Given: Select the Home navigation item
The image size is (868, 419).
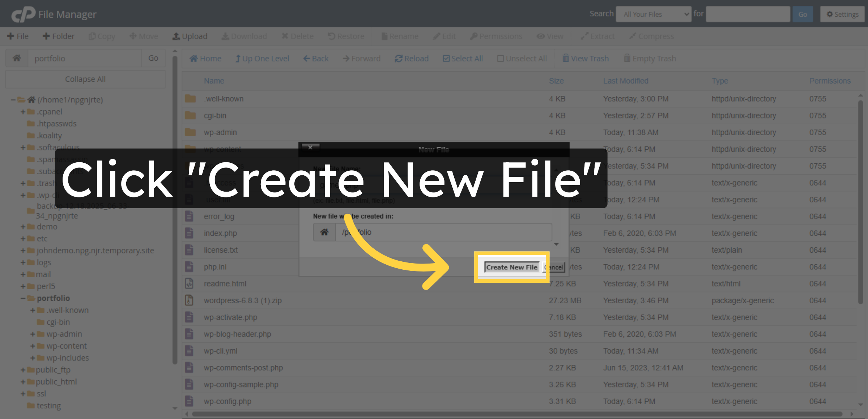Looking at the screenshot, I should [x=205, y=58].
